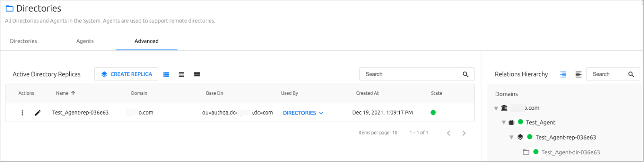644x162 pixels.
Task: Edit Test_Agent-rep-036e63 with the pencil icon
Action: [37, 113]
